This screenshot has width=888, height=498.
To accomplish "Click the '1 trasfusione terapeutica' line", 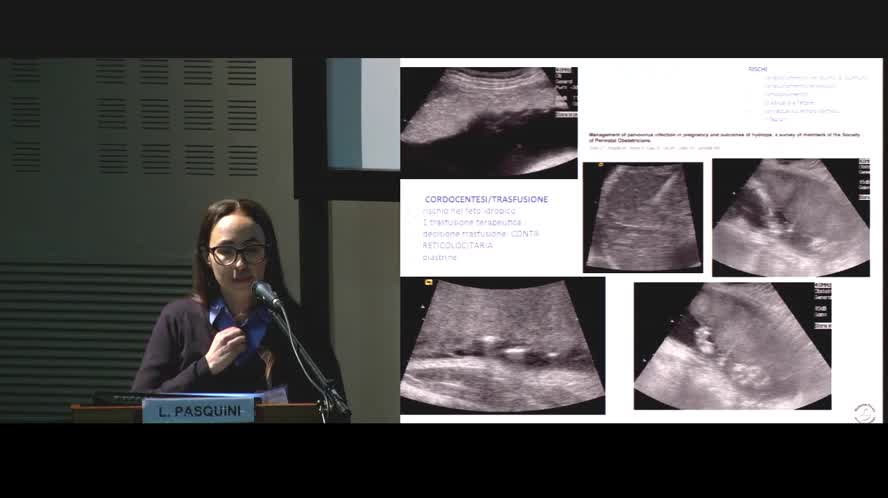I will point(472,222).
